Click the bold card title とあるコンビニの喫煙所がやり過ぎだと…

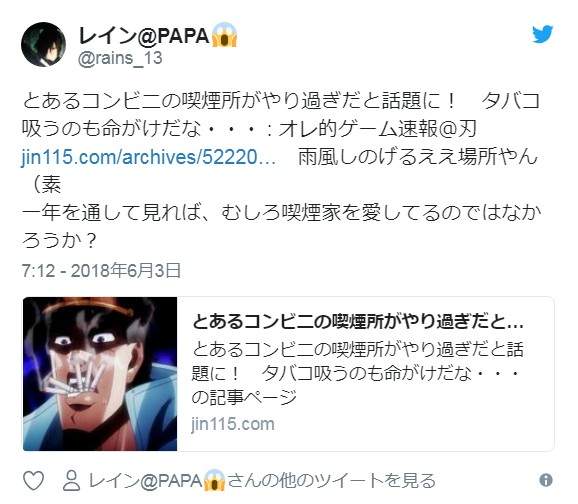click(x=358, y=322)
